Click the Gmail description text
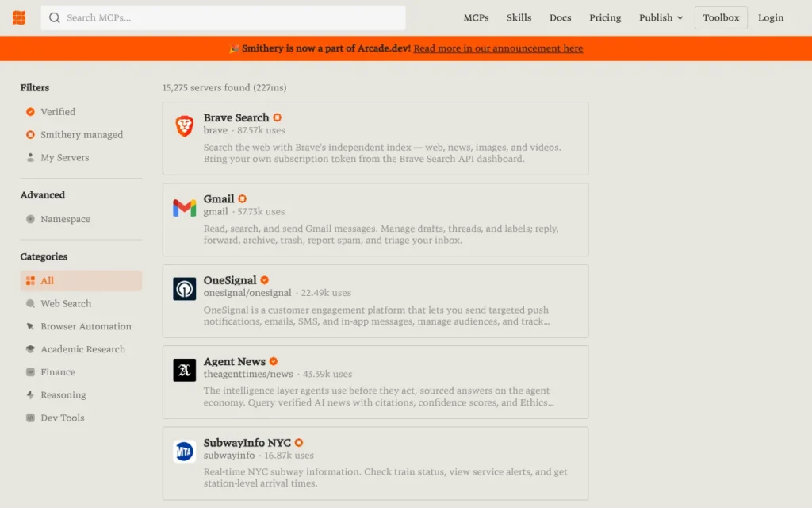812x508 pixels. (x=381, y=234)
